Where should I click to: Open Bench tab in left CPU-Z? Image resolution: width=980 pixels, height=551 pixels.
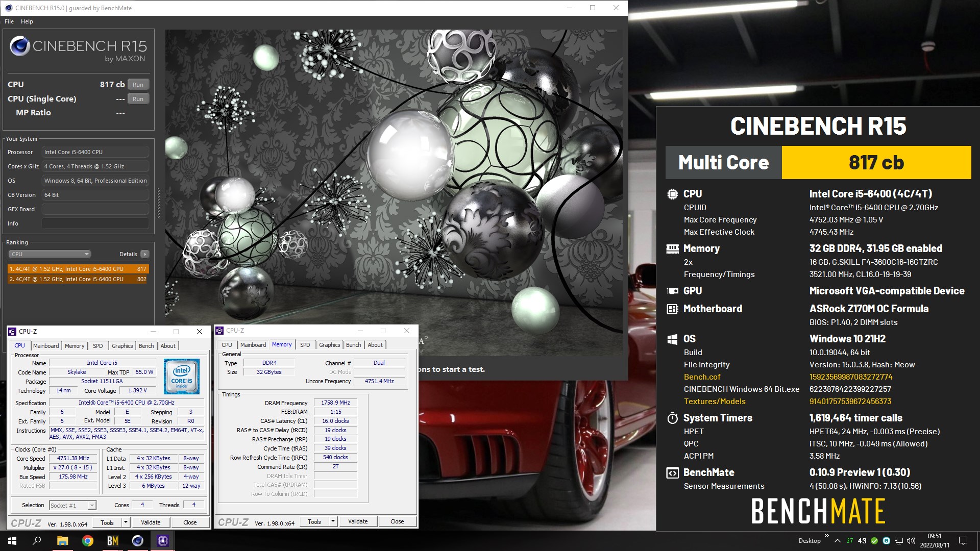tap(146, 346)
